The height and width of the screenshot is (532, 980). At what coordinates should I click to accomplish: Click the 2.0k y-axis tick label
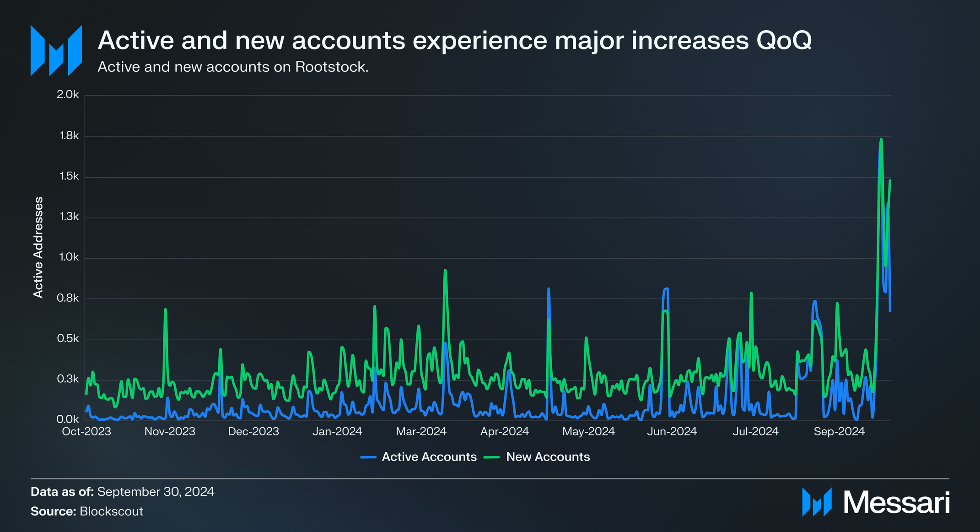pyautogui.click(x=68, y=95)
